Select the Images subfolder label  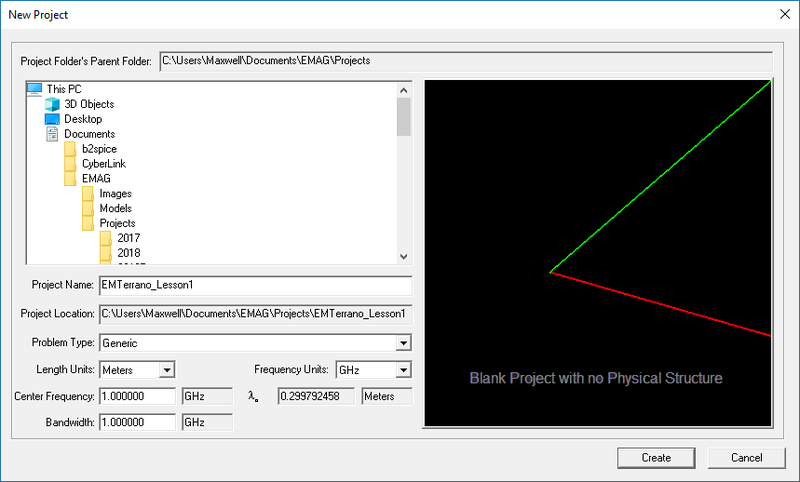point(116,194)
